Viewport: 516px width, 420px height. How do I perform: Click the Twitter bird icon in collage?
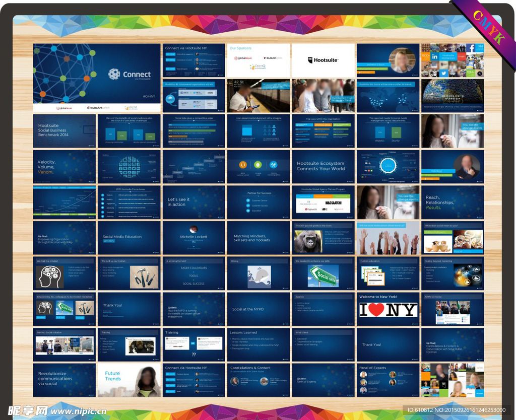[x=443, y=73]
